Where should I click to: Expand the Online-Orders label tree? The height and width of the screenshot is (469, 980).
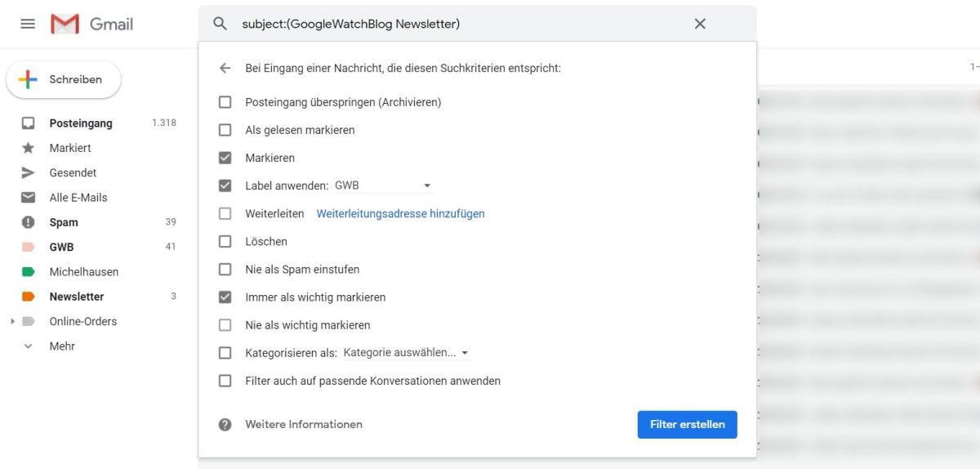pos(12,322)
